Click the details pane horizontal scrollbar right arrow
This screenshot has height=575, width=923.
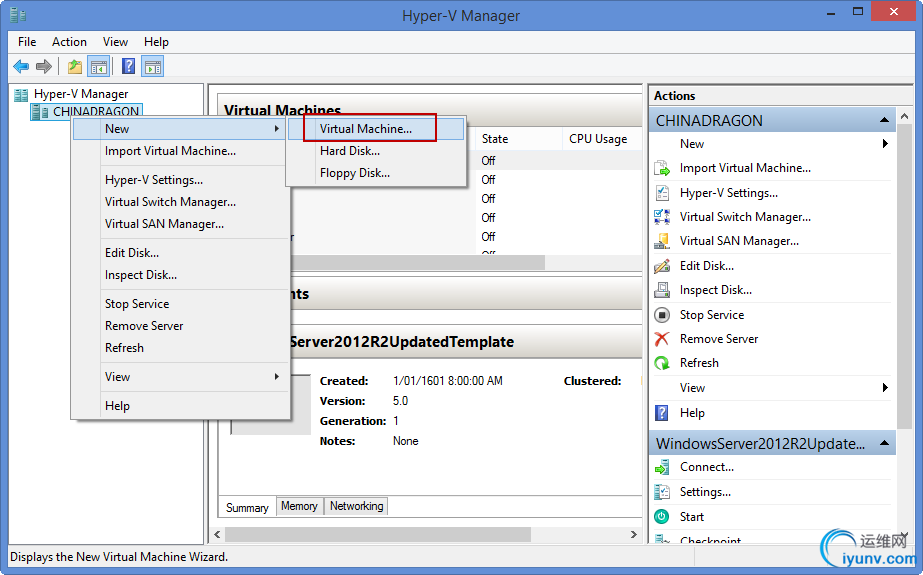point(633,534)
